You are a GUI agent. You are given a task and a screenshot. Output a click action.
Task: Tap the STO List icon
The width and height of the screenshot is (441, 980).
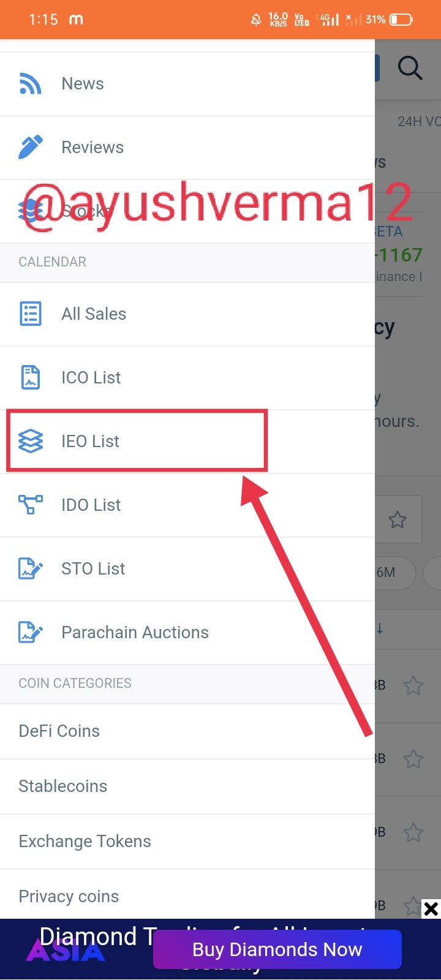click(x=31, y=568)
